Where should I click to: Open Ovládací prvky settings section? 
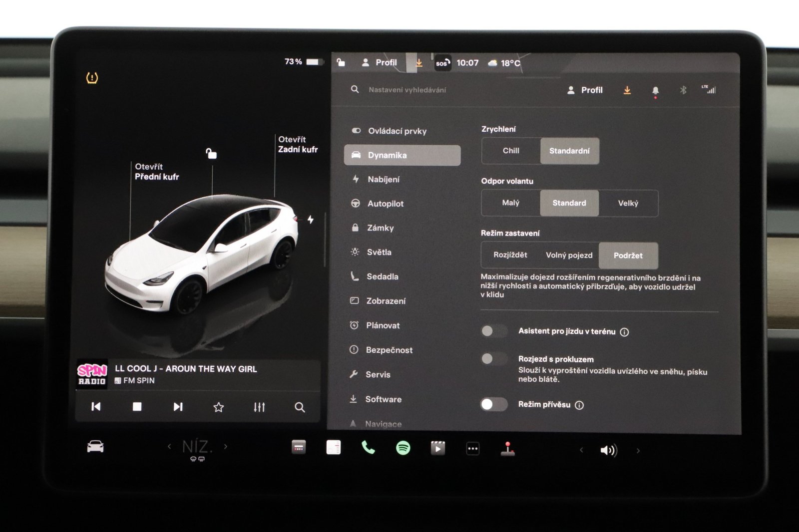click(402, 131)
